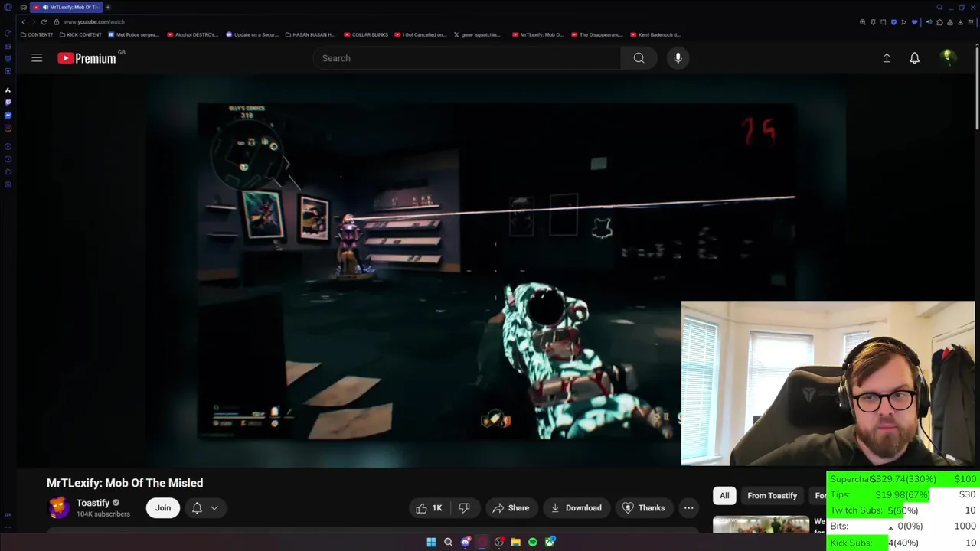Image resolution: width=980 pixels, height=551 pixels.
Task: Toggle the shield ad blocker icon
Action: tap(893, 22)
